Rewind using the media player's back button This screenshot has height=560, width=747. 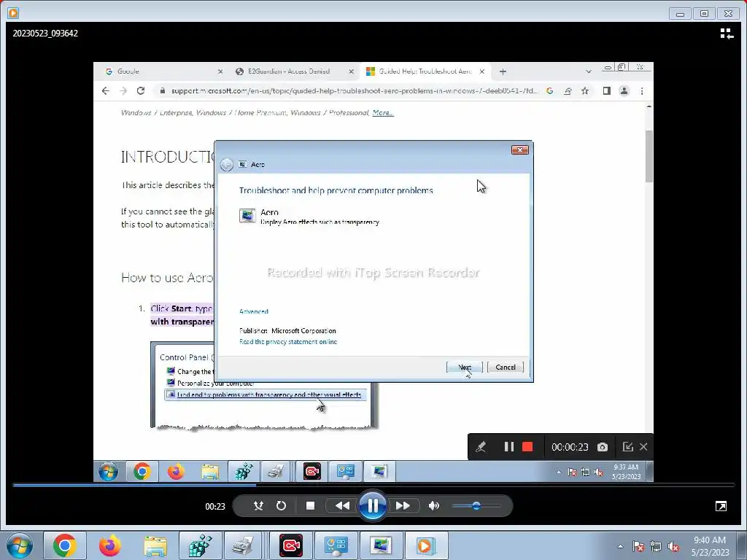click(342, 506)
